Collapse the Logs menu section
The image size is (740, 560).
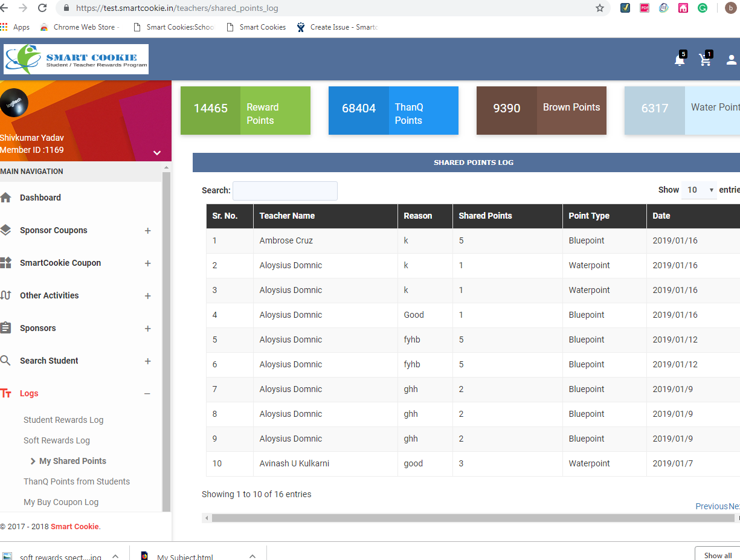click(x=147, y=394)
